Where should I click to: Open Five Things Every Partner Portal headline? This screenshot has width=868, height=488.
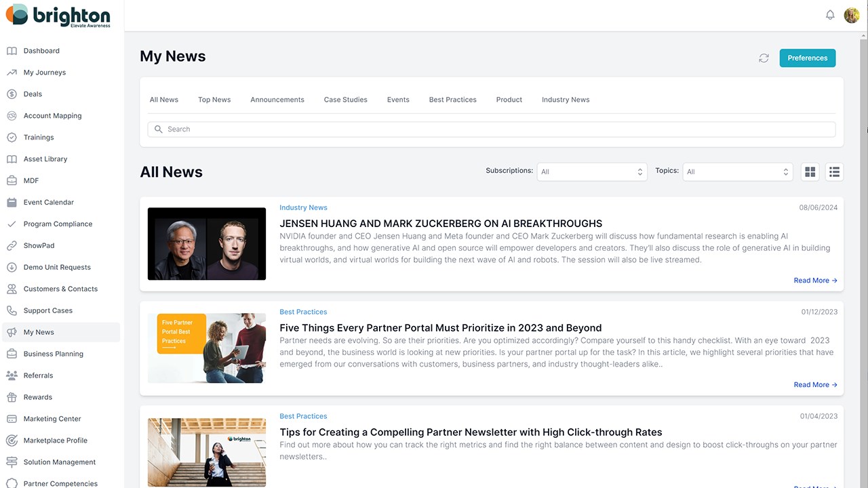[x=441, y=328]
